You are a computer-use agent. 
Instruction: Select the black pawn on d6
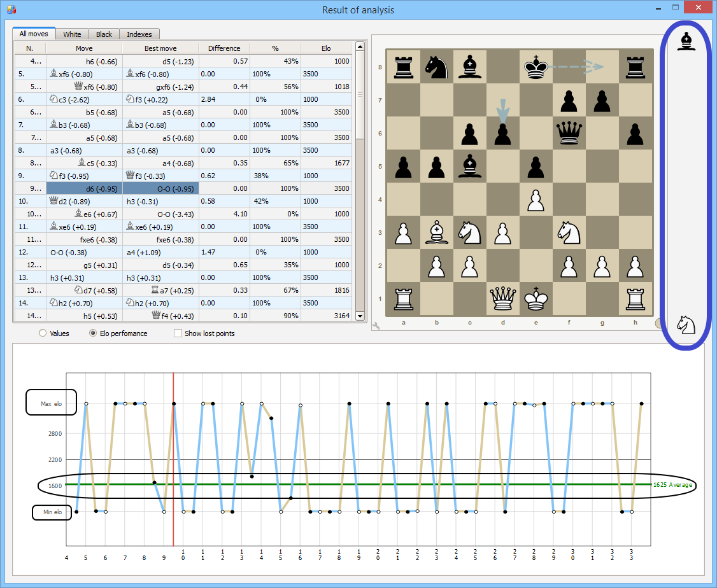pyautogui.click(x=502, y=134)
